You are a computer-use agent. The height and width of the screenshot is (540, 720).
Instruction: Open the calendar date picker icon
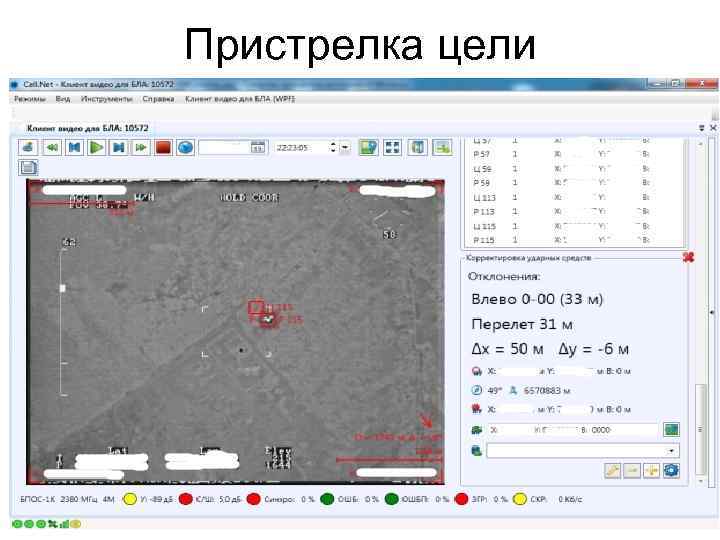258,148
